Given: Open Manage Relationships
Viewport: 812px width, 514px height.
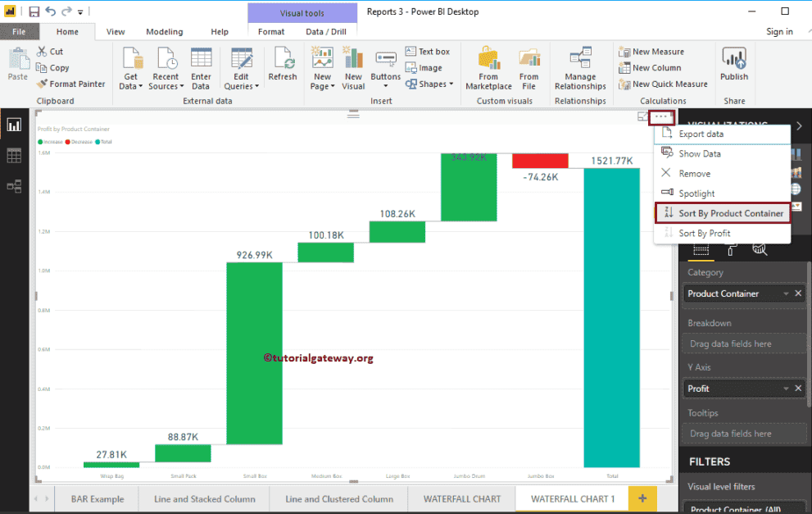Looking at the screenshot, I should (x=580, y=68).
